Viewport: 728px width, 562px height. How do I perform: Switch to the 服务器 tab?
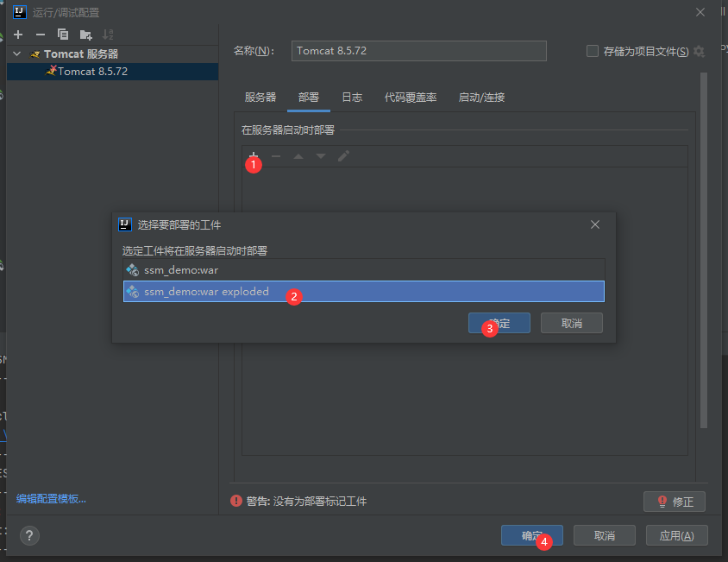(260, 98)
